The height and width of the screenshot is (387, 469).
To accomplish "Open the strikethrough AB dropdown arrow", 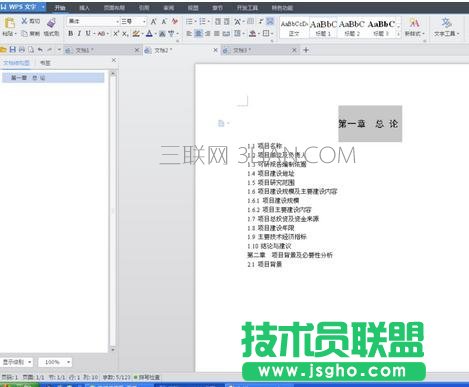I will click(x=108, y=34).
